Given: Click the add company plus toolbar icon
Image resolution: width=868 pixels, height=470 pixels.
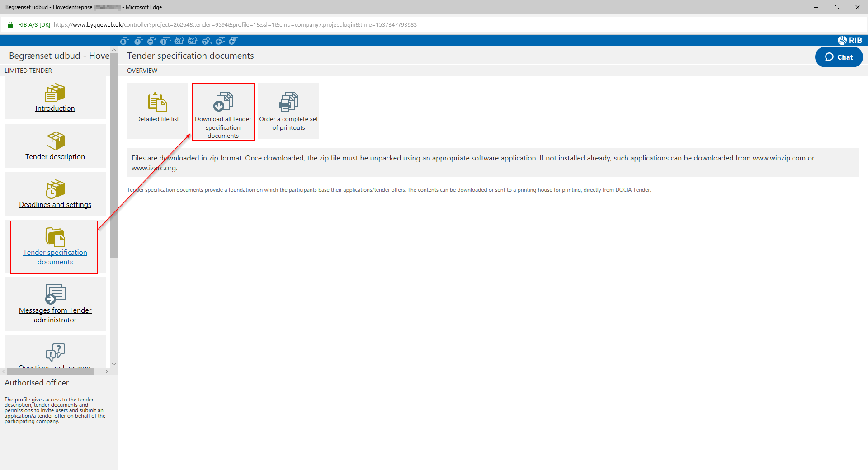Looking at the screenshot, I should pos(165,41).
